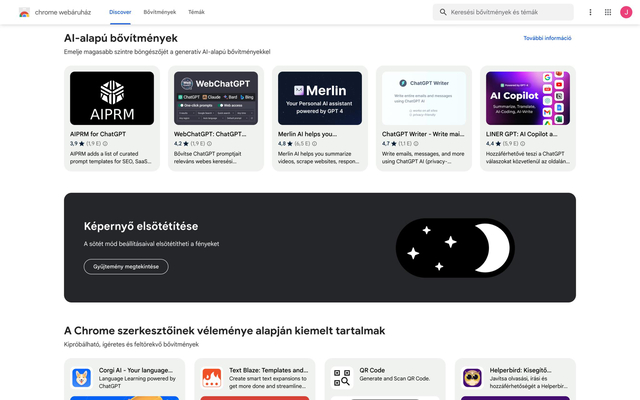Open the Google apps grid

(608, 12)
